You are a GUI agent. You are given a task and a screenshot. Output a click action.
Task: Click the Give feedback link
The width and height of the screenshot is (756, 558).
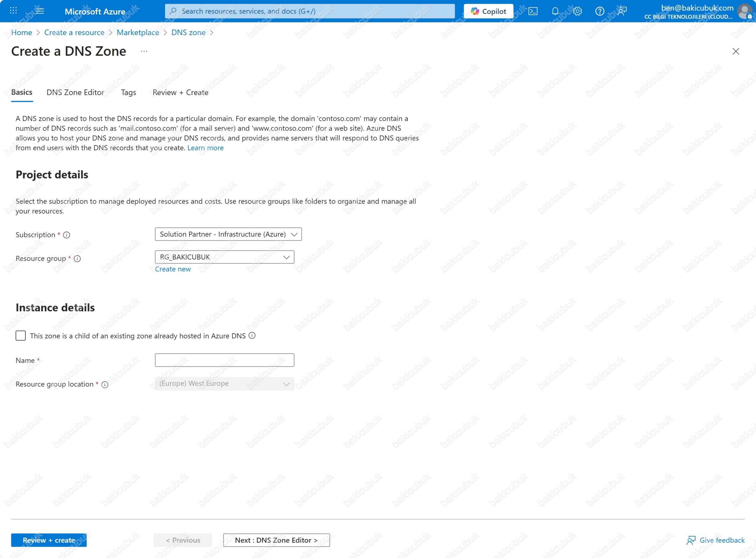(722, 540)
